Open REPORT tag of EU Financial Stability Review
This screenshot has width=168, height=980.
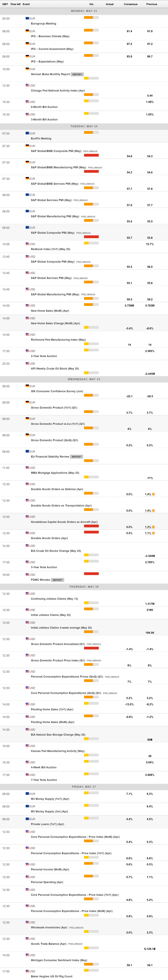[x=76, y=457]
